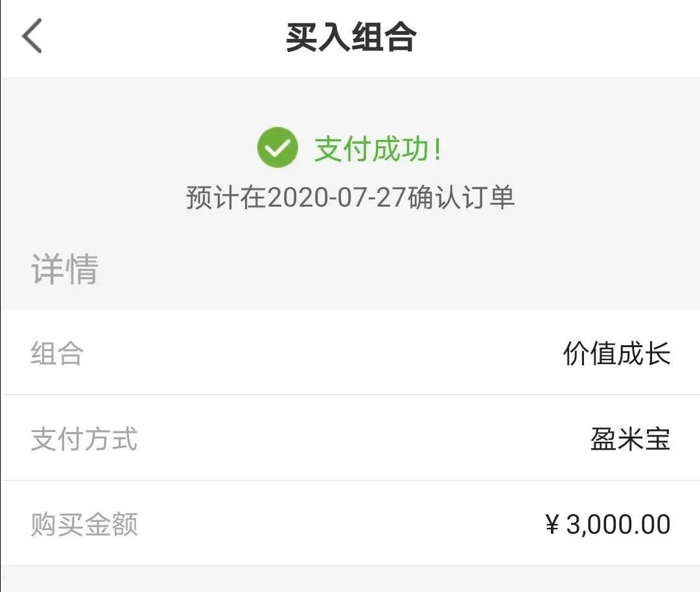The width and height of the screenshot is (700, 592).
Task: Tap the 预计在 words starting the notice
Action: [226, 198]
